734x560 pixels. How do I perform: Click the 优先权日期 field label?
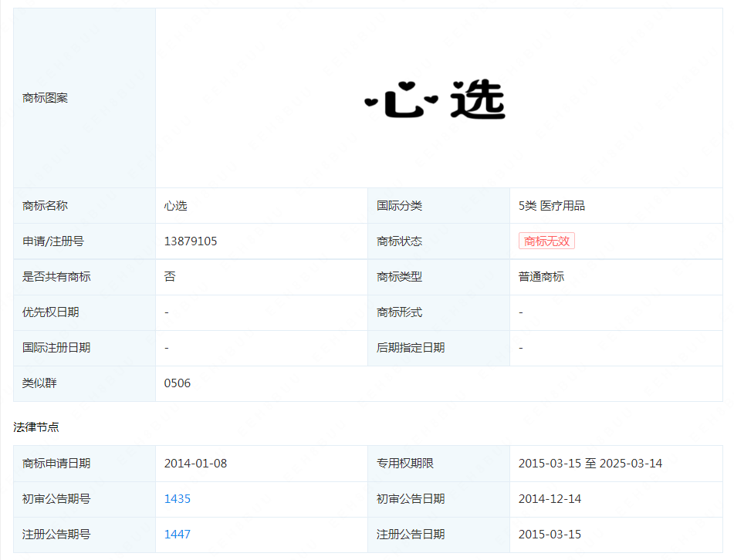coord(51,312)
